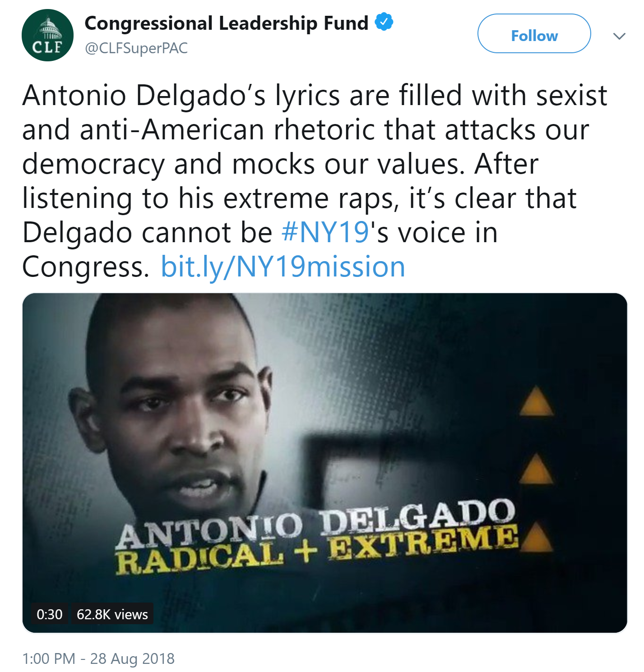
Task: Click the 0:30 video duration label
Action: [50, 614]
